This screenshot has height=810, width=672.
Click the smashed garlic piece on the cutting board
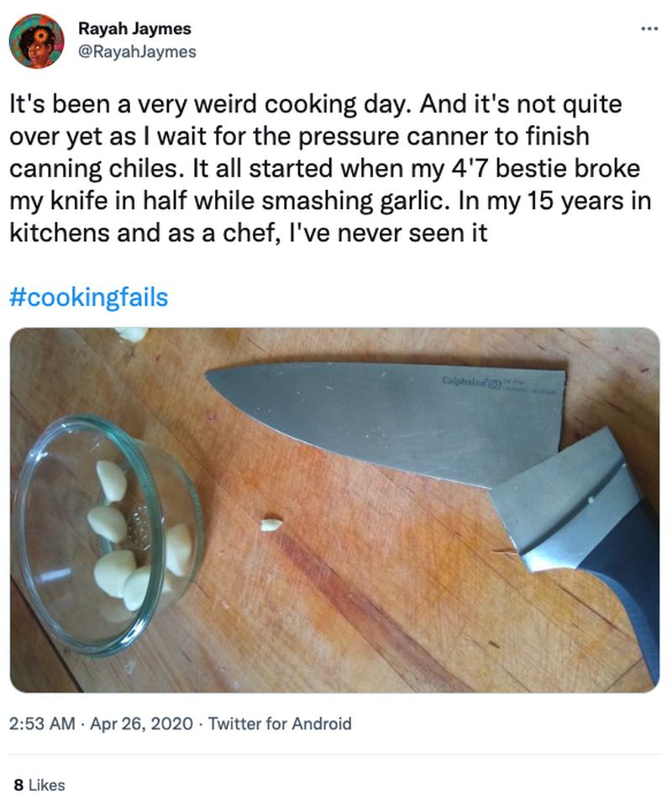268,523
